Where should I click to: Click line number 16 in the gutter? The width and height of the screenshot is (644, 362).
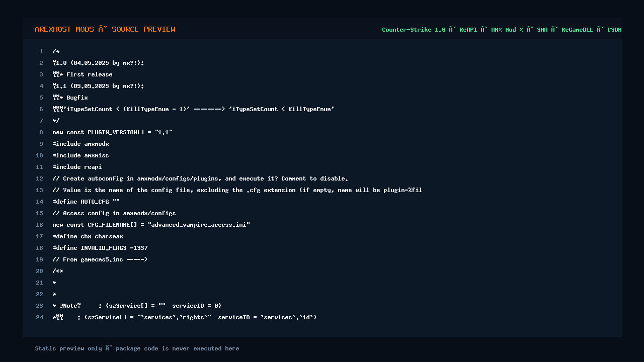click(40, 225)
